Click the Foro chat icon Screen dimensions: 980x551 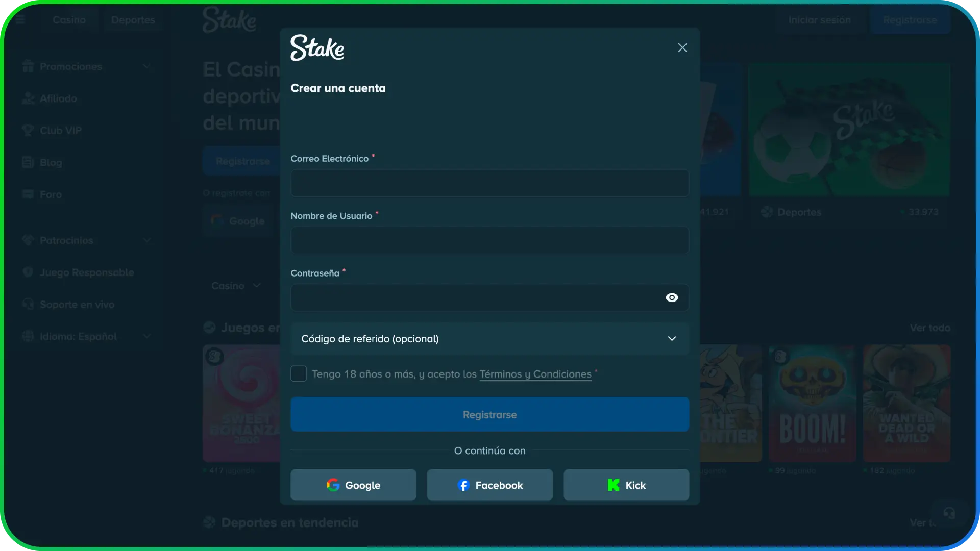tap(28, 194)
